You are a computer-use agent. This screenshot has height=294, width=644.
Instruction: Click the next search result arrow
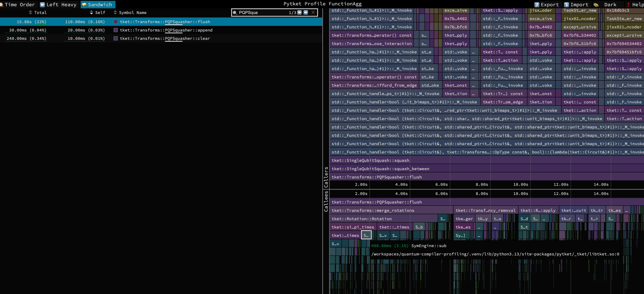point(306,13)
